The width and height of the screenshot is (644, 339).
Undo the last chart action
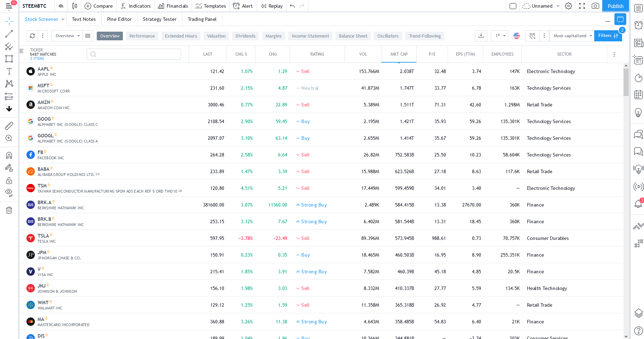(x=292, y=6)
